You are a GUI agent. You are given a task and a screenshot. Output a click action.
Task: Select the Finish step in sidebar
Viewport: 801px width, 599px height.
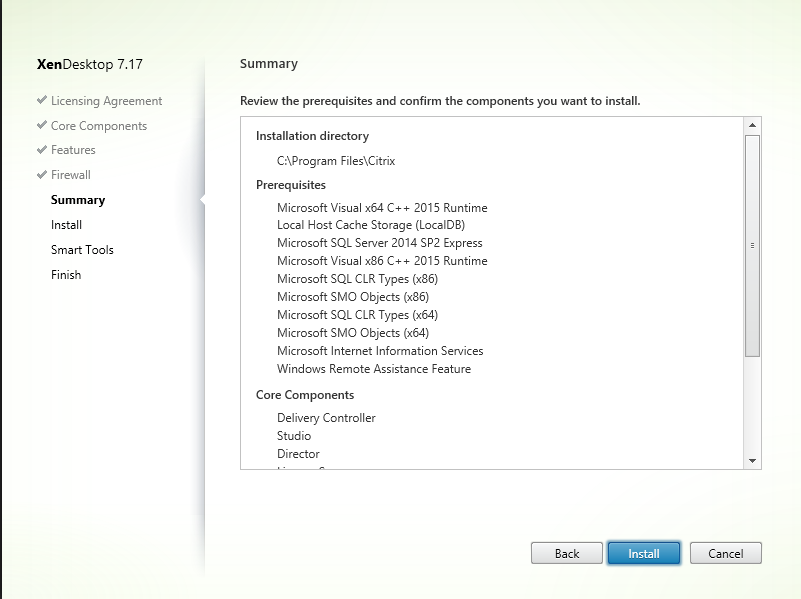66,275
